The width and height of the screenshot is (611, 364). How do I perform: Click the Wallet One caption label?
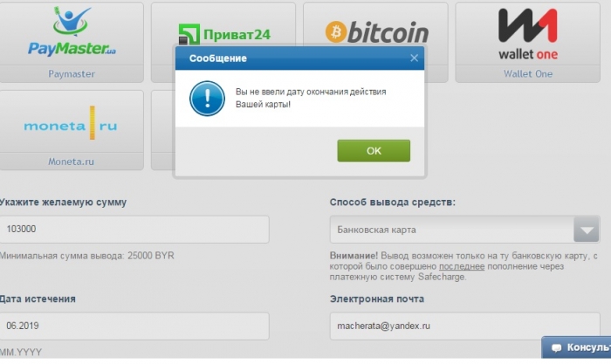point(527,73)
